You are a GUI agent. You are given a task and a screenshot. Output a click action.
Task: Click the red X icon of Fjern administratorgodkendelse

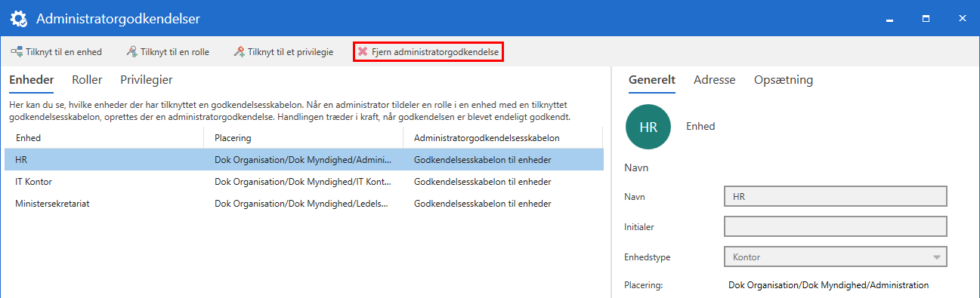coord(363,52)
